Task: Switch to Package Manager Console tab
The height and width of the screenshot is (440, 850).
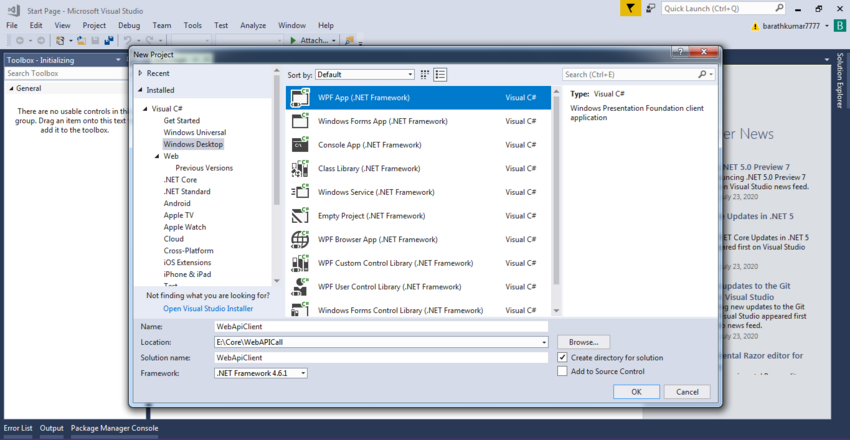Action: click(x=114, y=428)
